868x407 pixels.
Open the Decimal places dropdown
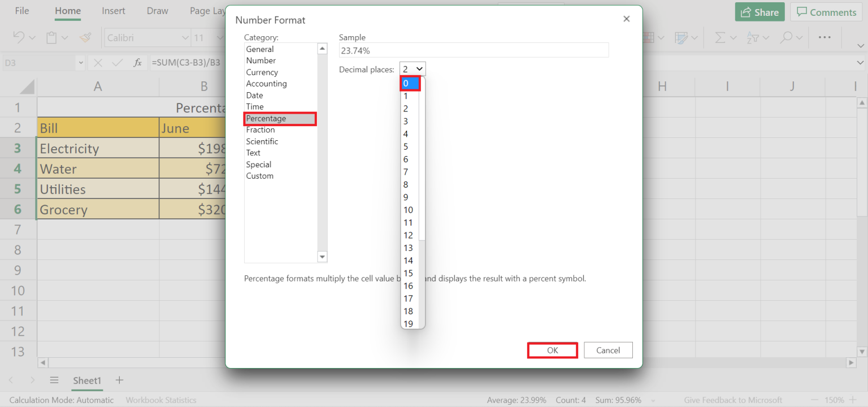point(412,68)
